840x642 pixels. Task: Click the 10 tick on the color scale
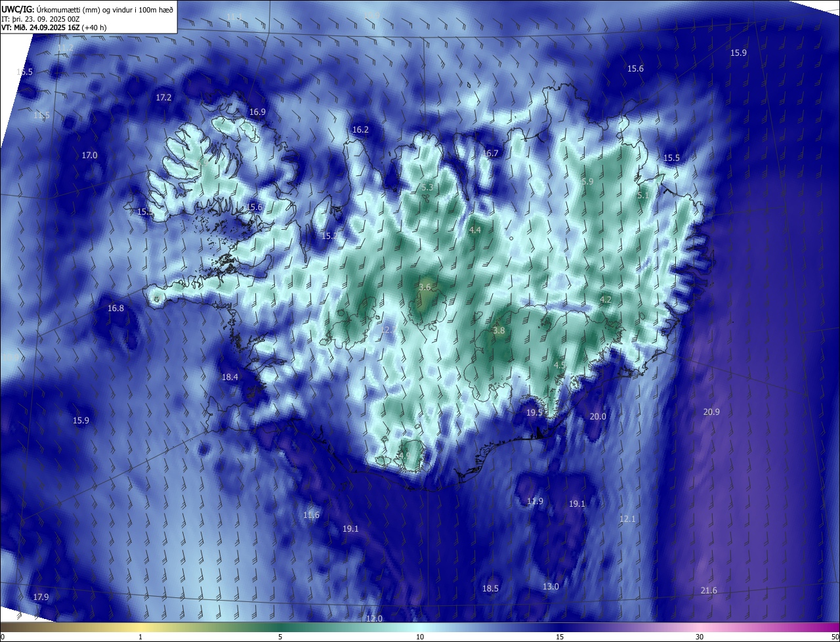[x=420, y=637]
